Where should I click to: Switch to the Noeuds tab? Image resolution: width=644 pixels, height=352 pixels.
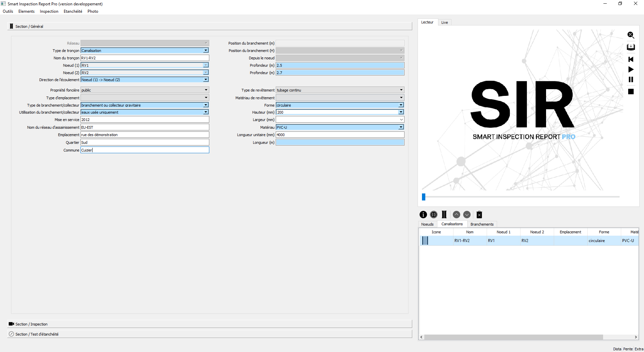click(427, 224)
